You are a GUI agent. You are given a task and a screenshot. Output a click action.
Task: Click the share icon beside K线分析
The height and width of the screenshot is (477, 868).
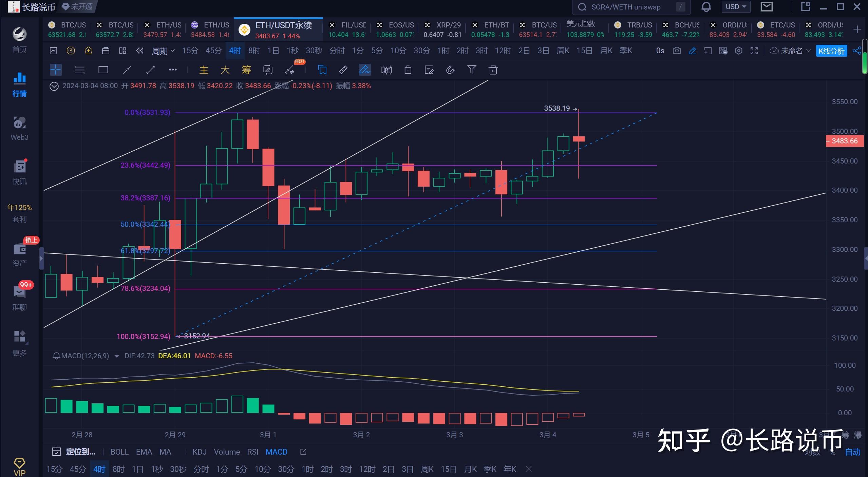[857, 51]
